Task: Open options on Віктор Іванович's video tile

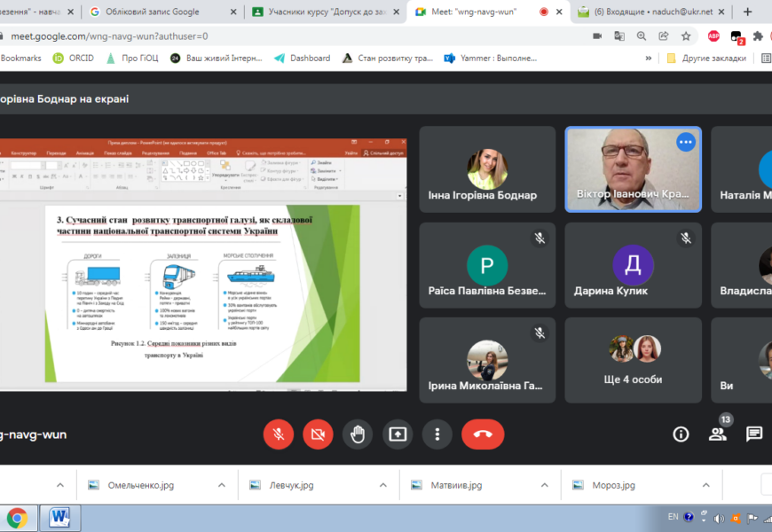Action: [x=685, y=142]
